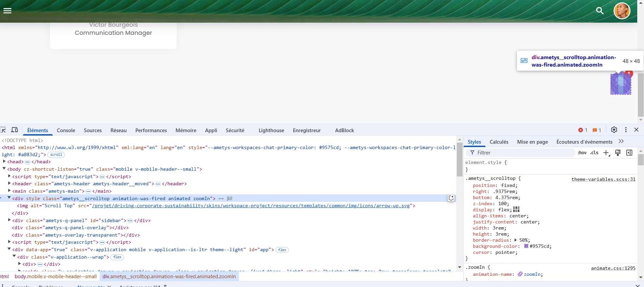This screenshot has width=644, height=287.
Task: Click the purple scroll-to-top button
Action: point(621,84)
